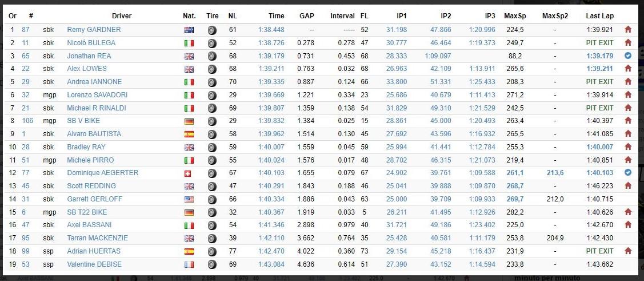This screenshot has width=644, height=281.
Task: Click the PIT EXIT status for Iannone
Action: (x=599, y=82)
